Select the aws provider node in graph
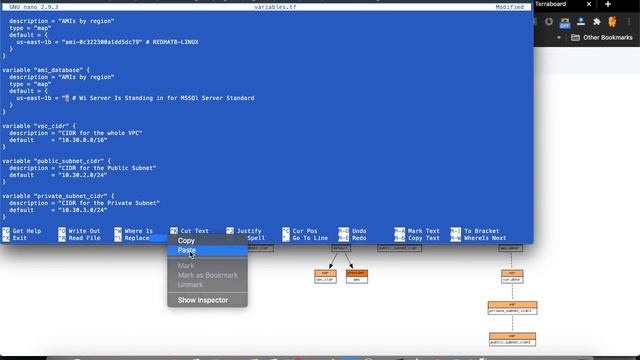The image size is (640, 360). (357, 276)
